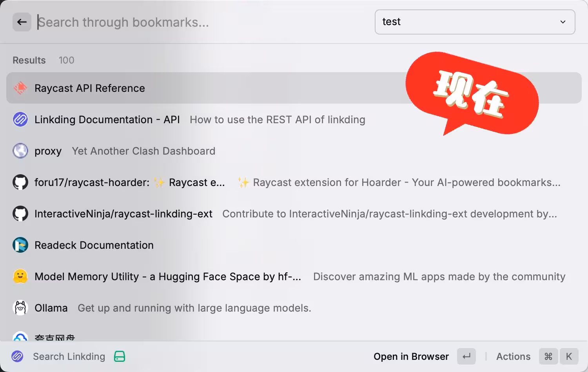Click 'How to use the REST API' description
588x372 pixels.
(278, 120)
